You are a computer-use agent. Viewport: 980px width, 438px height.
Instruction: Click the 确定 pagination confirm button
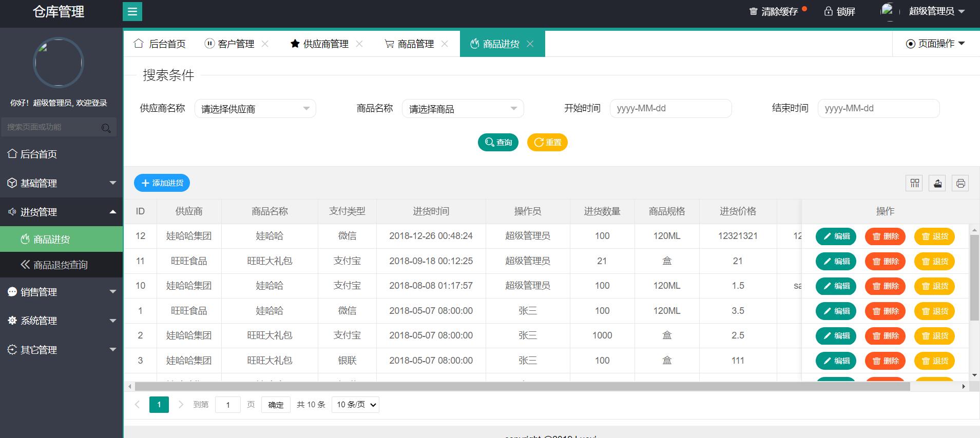tap(276, 405)
